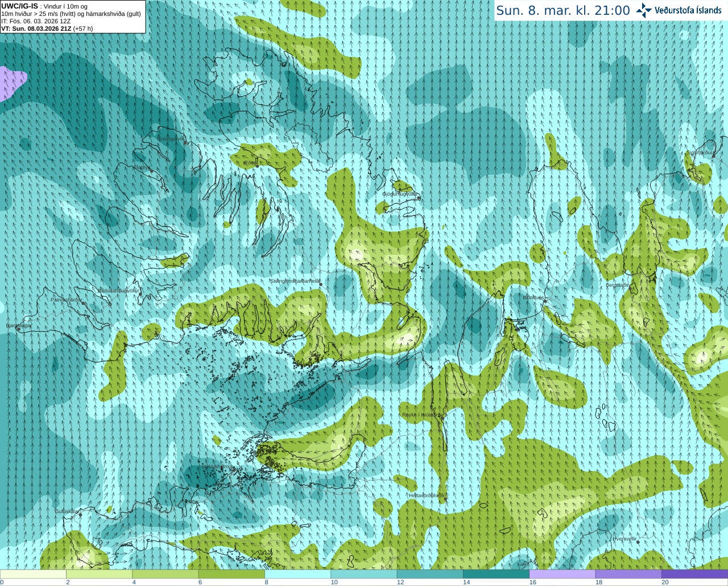Click the Bolungarvík station dot
This screenshot has height=586, width=728.
pyautogui.click(x=186, y=143)
